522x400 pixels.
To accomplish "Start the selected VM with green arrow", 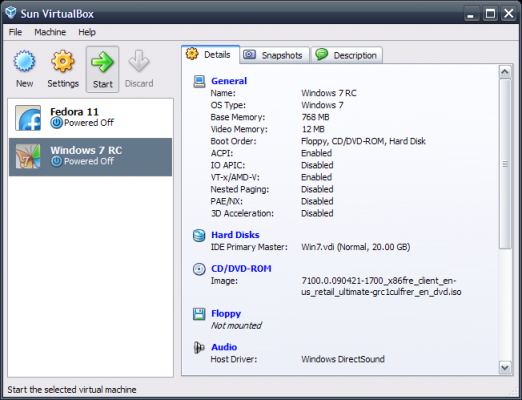I will point(102,62).
